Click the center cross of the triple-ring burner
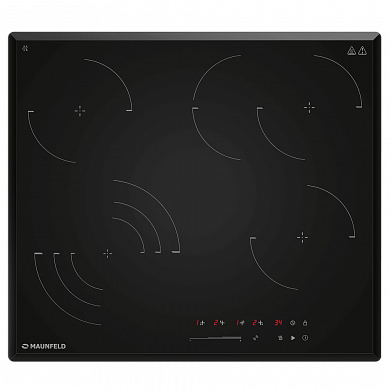Image resolution: width=390 pixels, height=390 pixels. (x=107, y=254)
